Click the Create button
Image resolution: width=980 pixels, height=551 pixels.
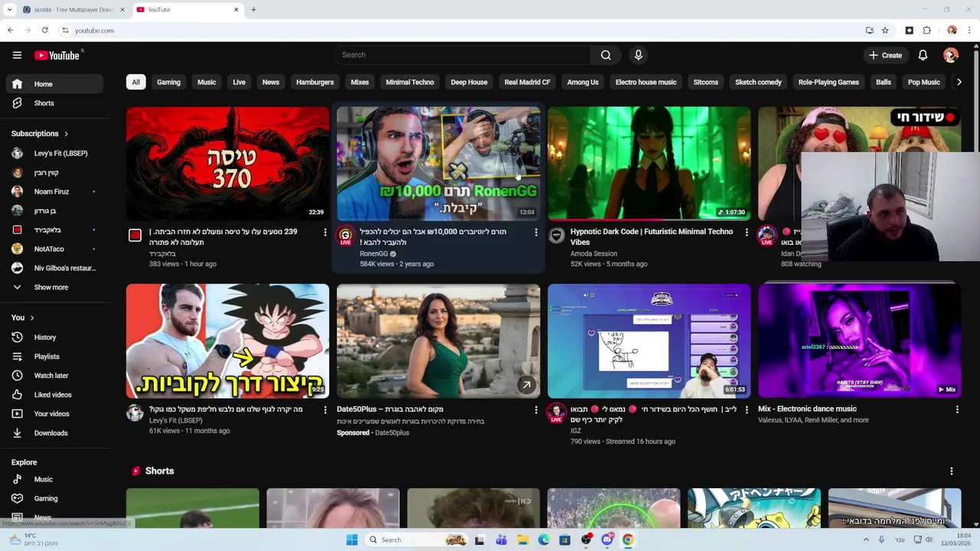886,55
